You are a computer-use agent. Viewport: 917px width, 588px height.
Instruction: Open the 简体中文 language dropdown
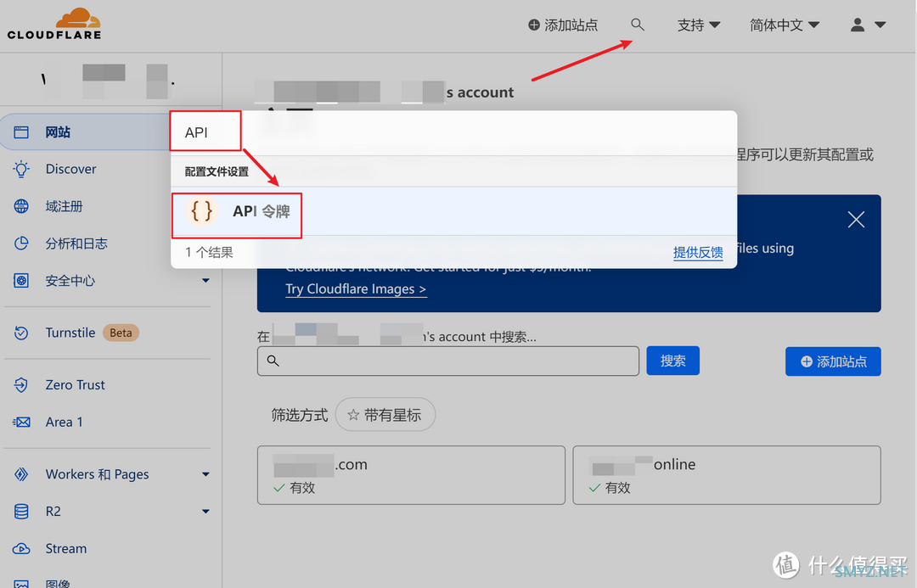(785, 25)
